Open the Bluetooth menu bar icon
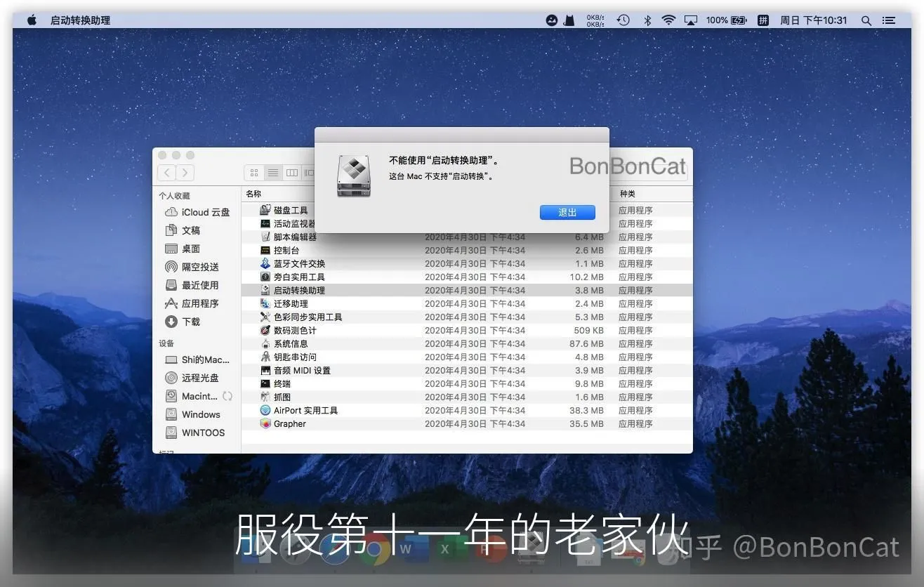This screenshot has height=587, width=924. click(647, 20)
